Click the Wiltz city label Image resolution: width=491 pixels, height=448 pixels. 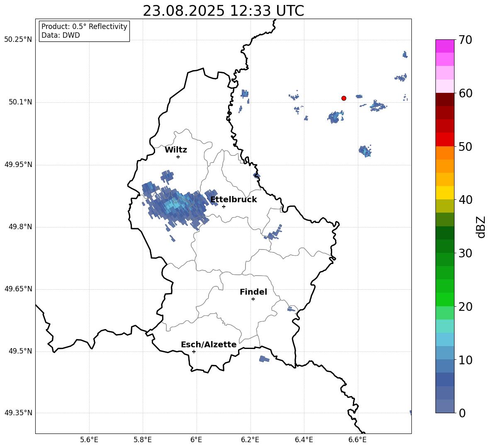click(x=176, y=150)
